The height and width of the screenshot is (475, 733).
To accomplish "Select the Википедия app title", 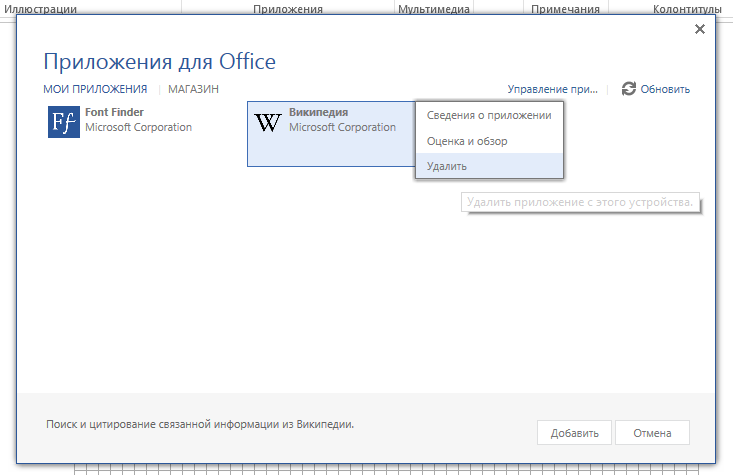I will point(318,112).
